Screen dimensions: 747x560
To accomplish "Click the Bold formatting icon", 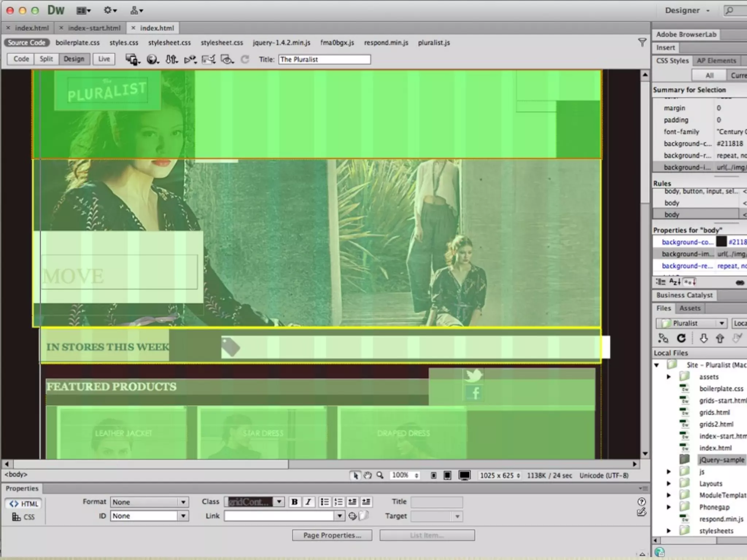I will click(x=294, y=502).
